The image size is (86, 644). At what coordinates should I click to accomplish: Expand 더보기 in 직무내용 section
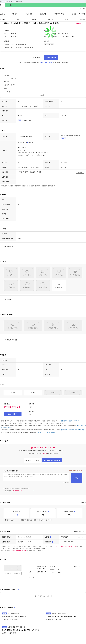pos(43,95)
